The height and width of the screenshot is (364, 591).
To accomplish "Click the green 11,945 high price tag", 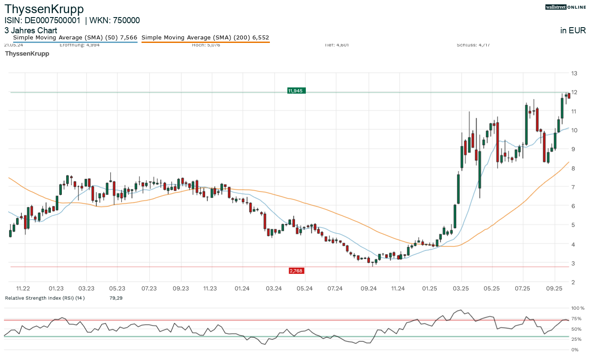I will point(295,91).
